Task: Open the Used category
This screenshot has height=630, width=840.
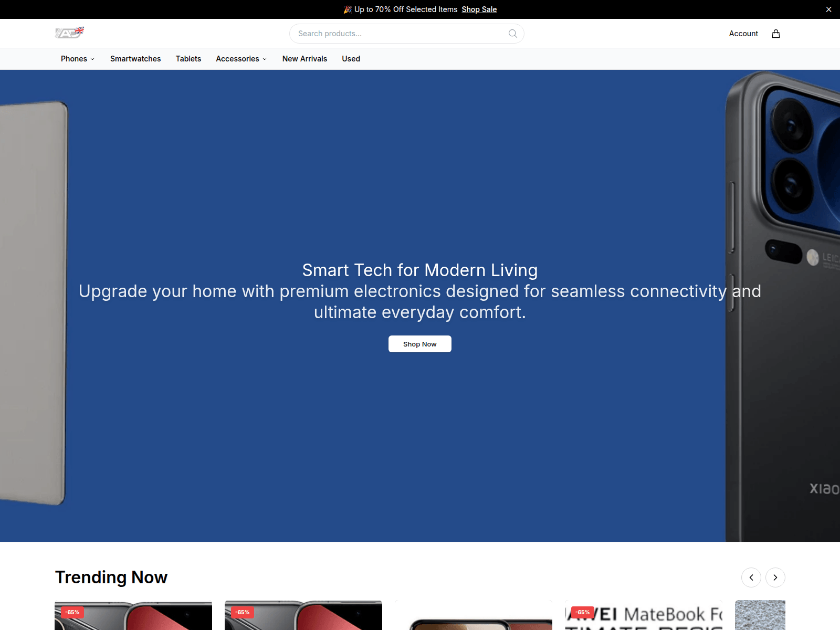Action: tap(351, 59)
